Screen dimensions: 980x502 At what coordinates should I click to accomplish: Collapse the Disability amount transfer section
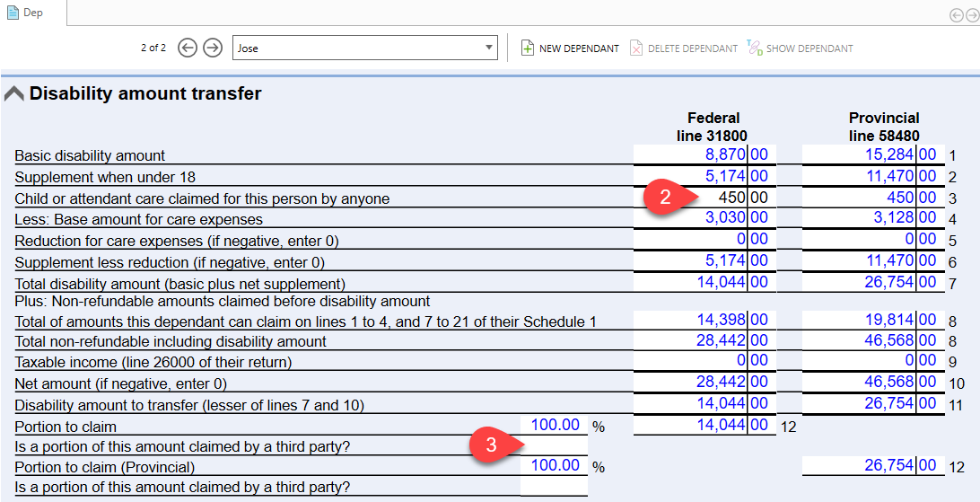[x=13, y=93]
